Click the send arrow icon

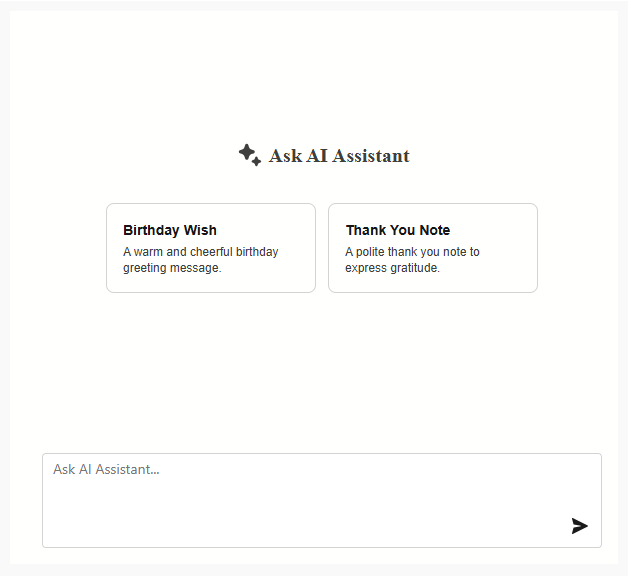[580, 526]
